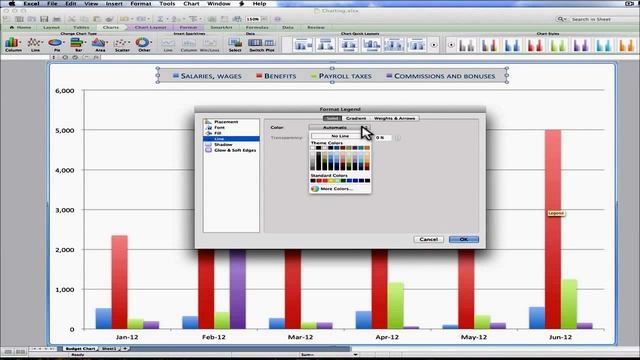Apply the purple chart style thumbnail
The image size is (640, 360).
pyautogui.click(x=581, y=45)
